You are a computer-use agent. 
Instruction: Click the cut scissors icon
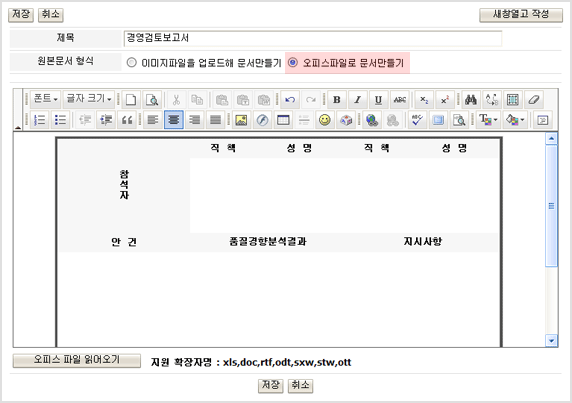click(x=176, y=100)
